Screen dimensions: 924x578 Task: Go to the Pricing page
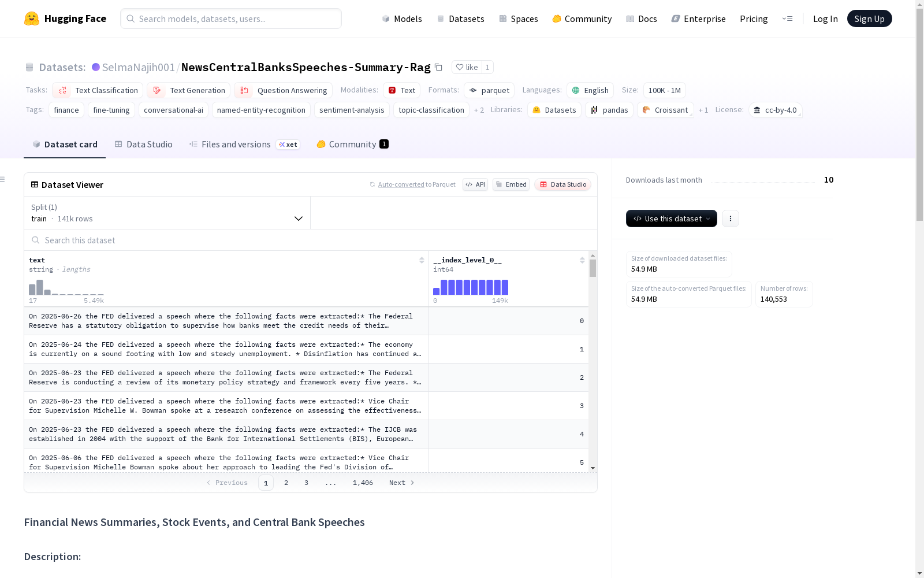coord(754,18)
